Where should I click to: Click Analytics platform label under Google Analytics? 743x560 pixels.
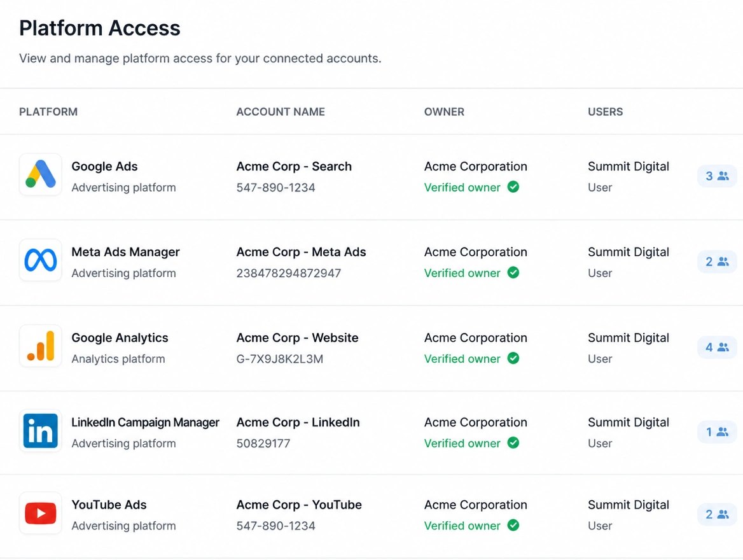click(x=118, y=359)
